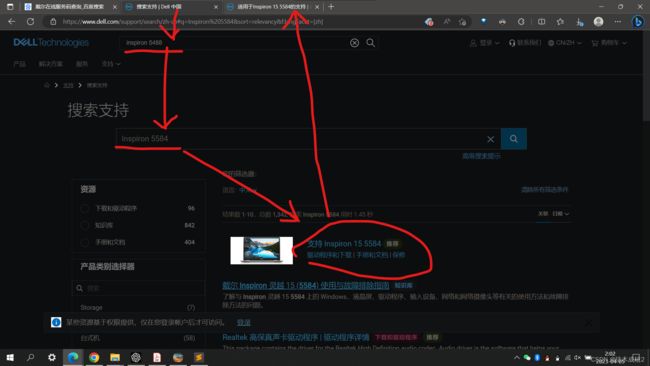Click the info icon in login notice banner
650x366 pixels.
[56, 322]
